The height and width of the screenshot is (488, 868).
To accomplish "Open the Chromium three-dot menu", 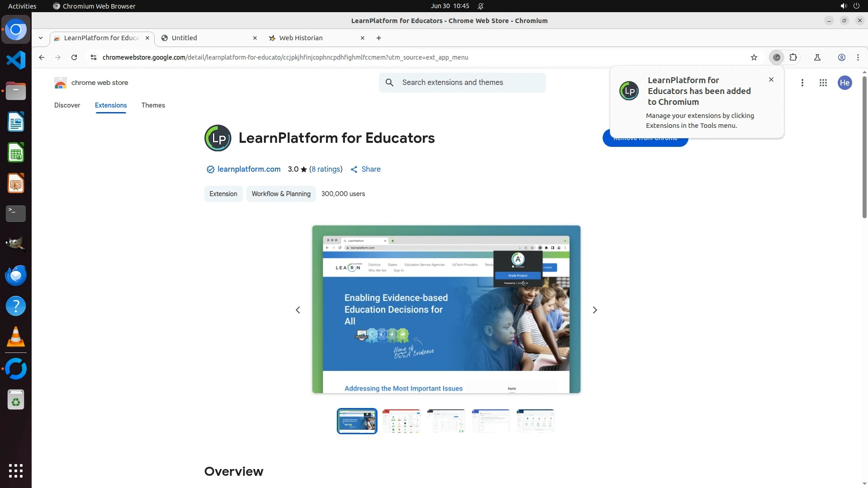I will tap(858, 57).
